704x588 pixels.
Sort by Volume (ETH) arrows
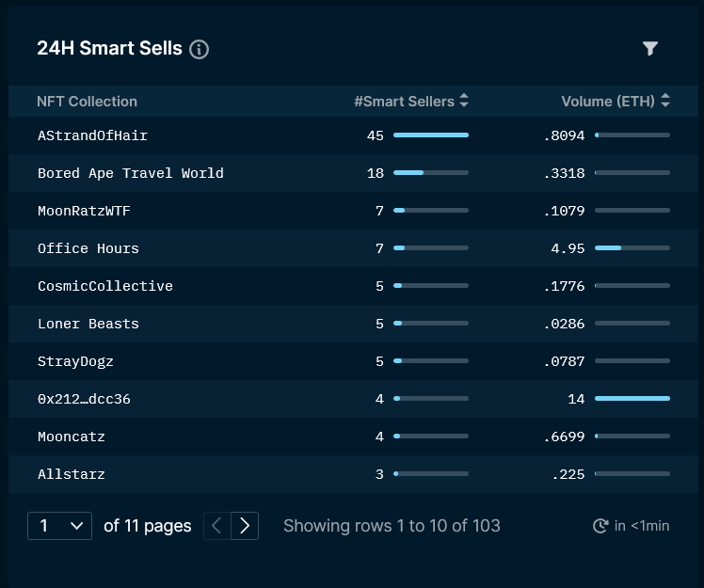[x=665, y=101]
